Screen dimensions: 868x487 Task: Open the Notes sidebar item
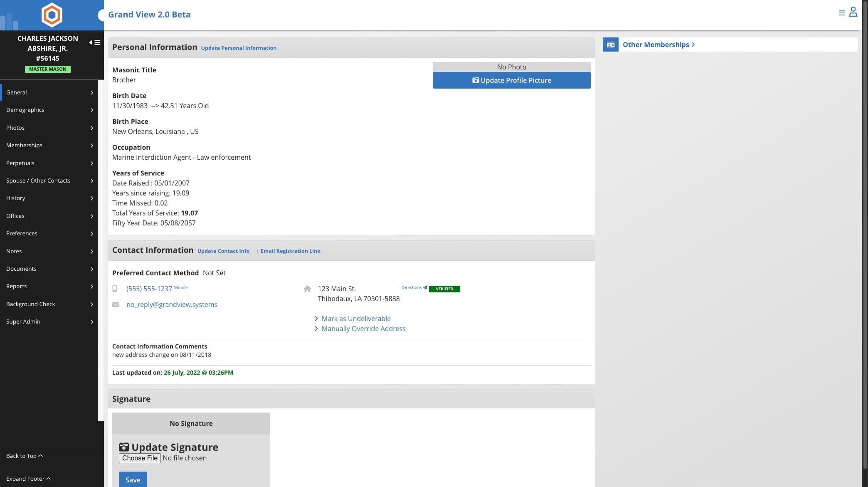click(49, 251)
